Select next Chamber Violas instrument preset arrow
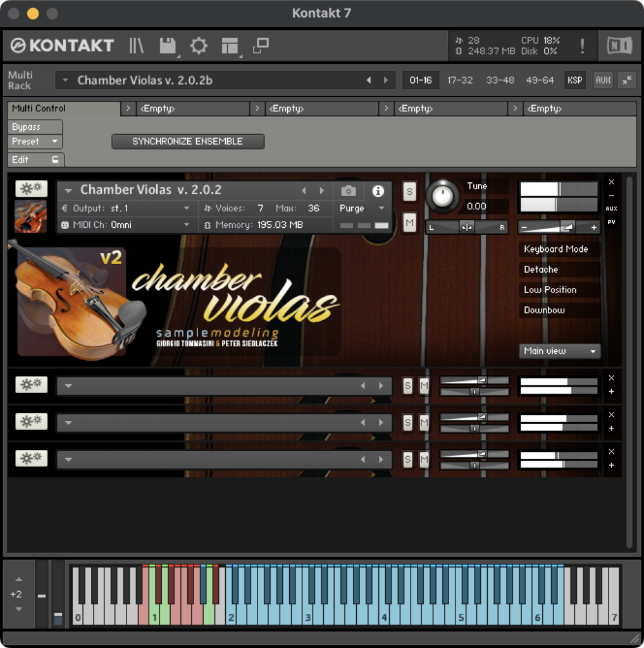The height and width of the screenshot is (648, 644). (321, 191)
